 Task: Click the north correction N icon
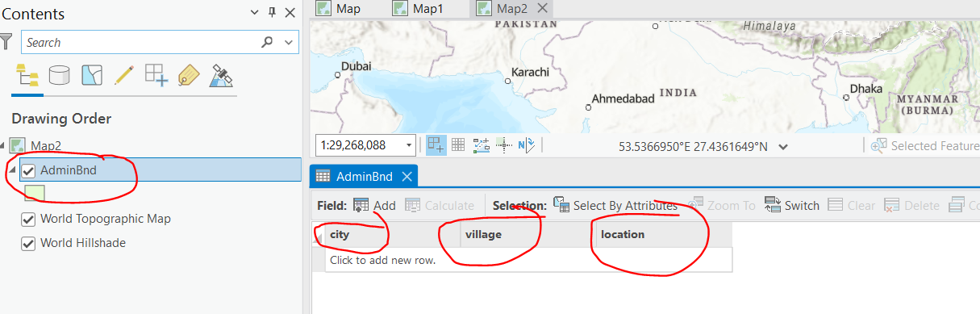click(x=526, y=145)
